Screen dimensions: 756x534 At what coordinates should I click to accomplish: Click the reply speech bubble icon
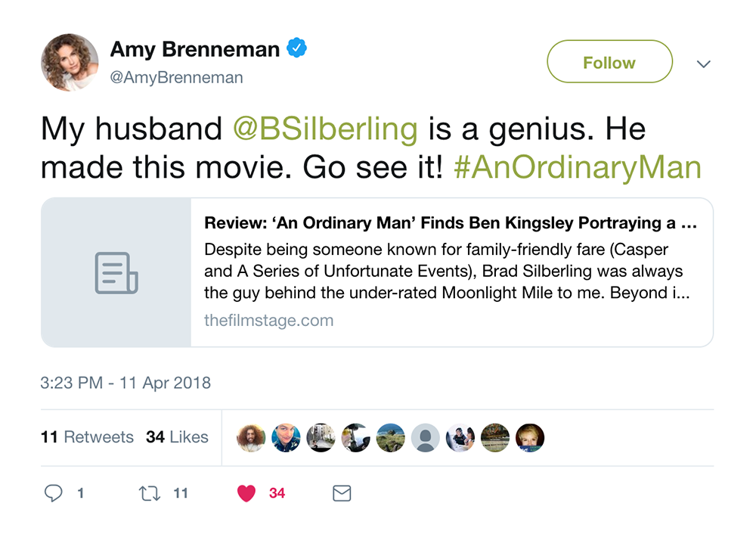coord(53,494)
